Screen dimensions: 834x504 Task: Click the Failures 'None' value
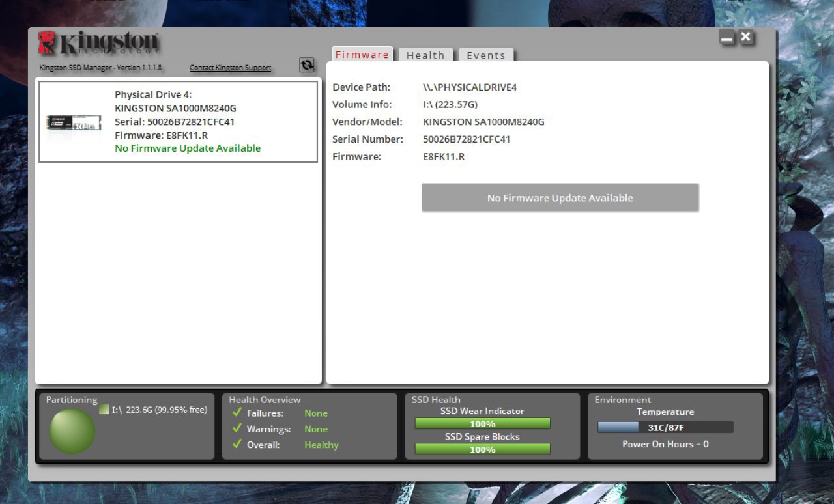(316, 413)
